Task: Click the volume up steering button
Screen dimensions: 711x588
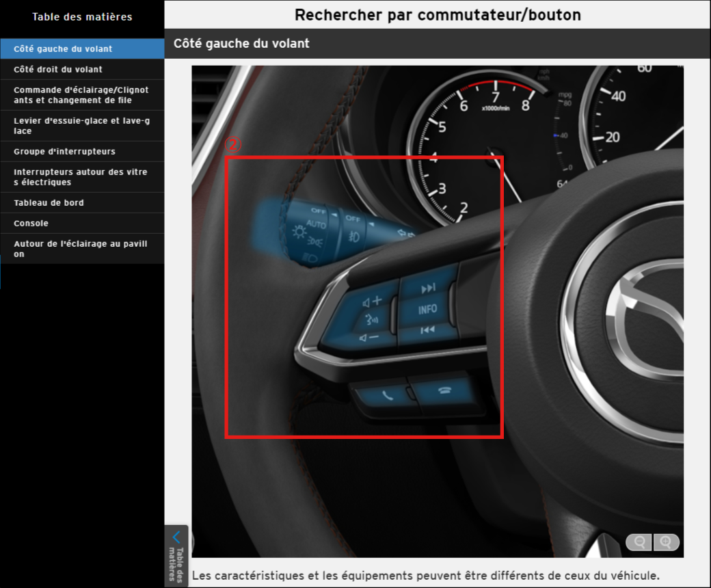Action: pos(373,301)
